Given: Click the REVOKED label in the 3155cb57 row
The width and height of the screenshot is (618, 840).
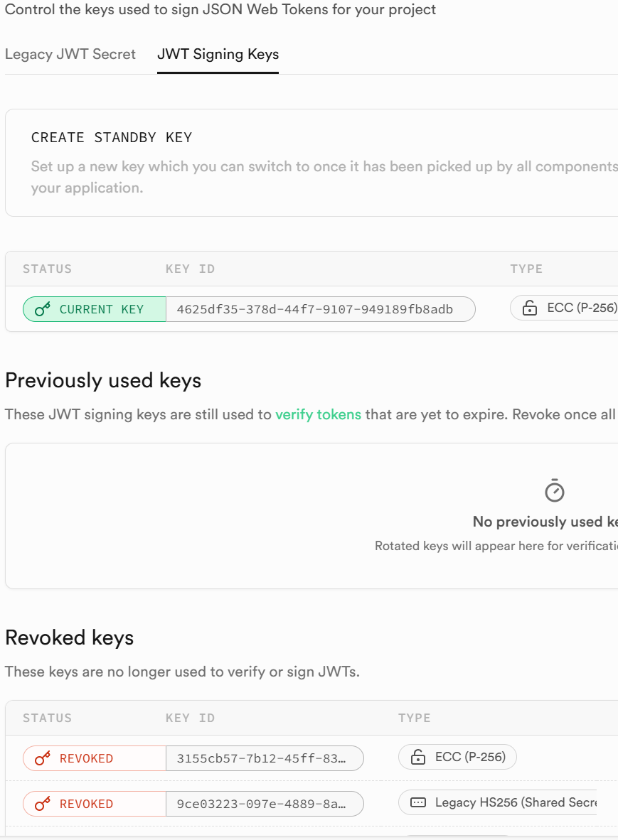Looking at the screenshot, I should 86,758.
